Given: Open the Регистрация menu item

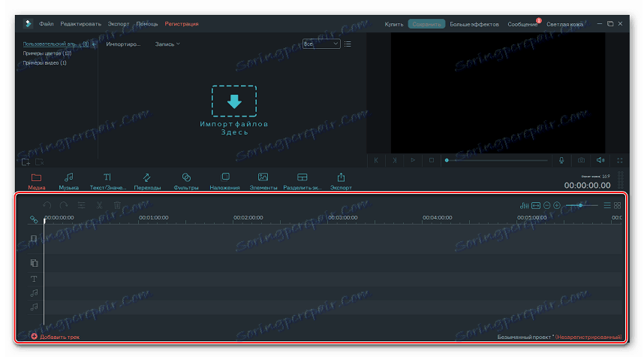Looking at the screenshot, I should (x=182, y=24).
